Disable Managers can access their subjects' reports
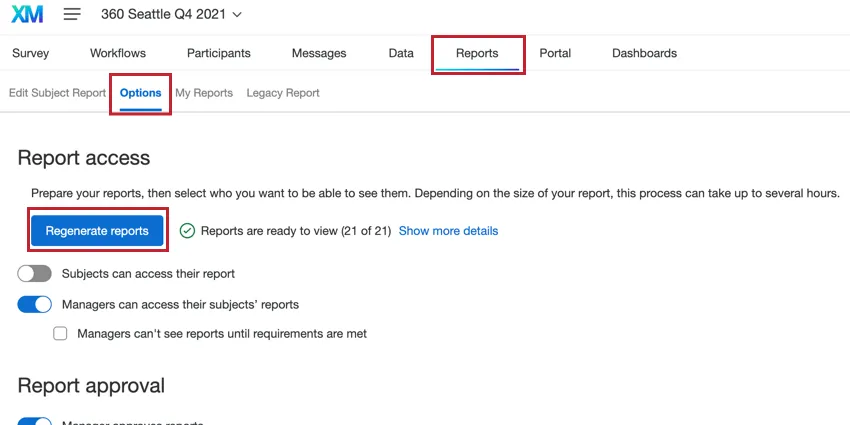This screenshot has width=850, height=425. tap(34, 304)
